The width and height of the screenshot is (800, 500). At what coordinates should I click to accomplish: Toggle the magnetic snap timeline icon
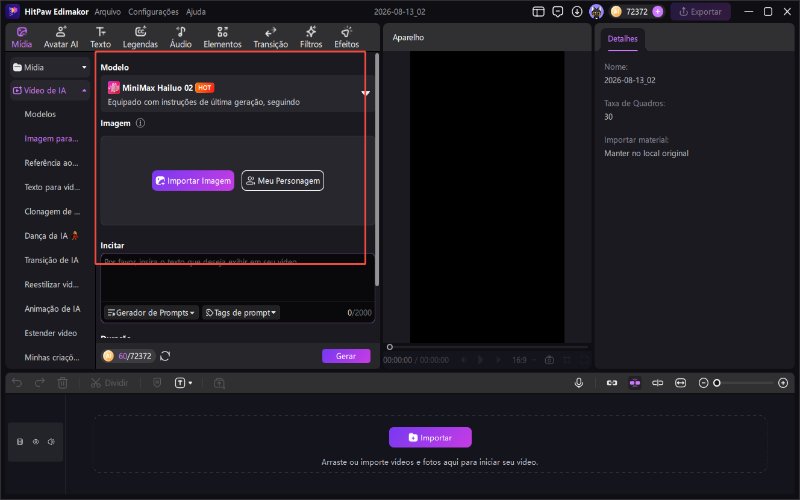click(635, 383)
